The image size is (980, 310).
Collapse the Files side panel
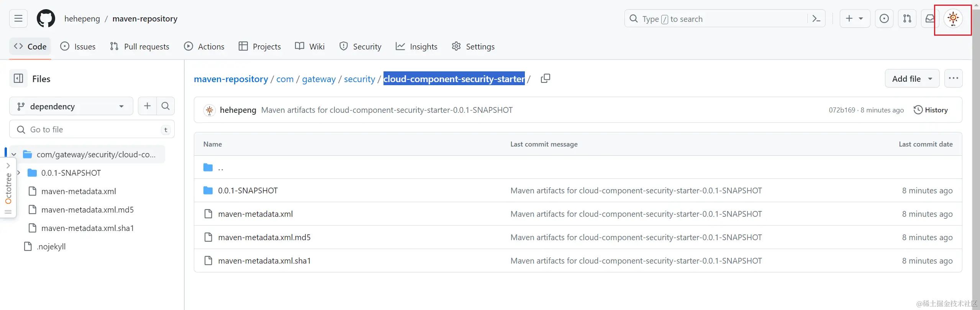tap(18, 79)
